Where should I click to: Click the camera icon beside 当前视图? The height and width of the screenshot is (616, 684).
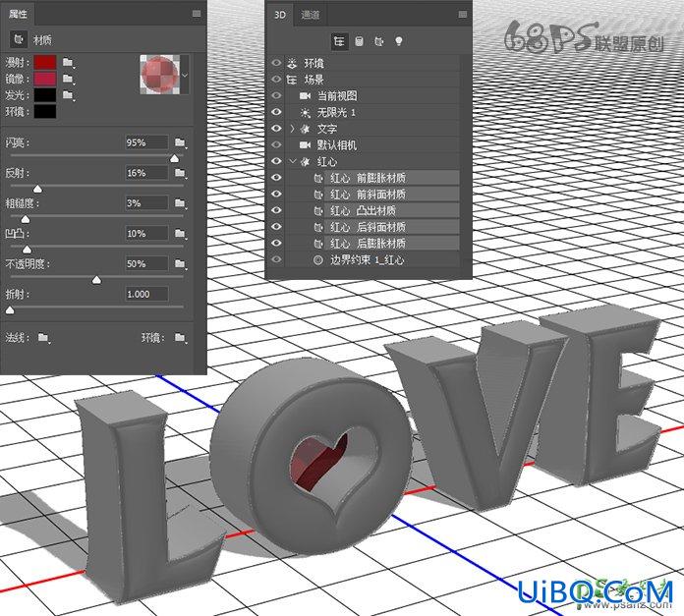(x=305, y=96)
